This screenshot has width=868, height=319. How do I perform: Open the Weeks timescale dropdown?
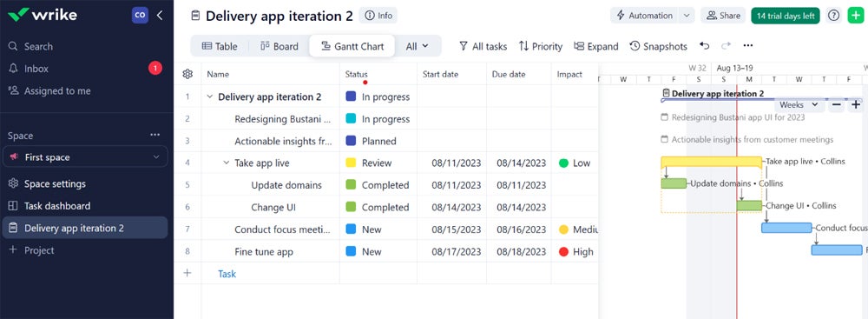(799, 105)
